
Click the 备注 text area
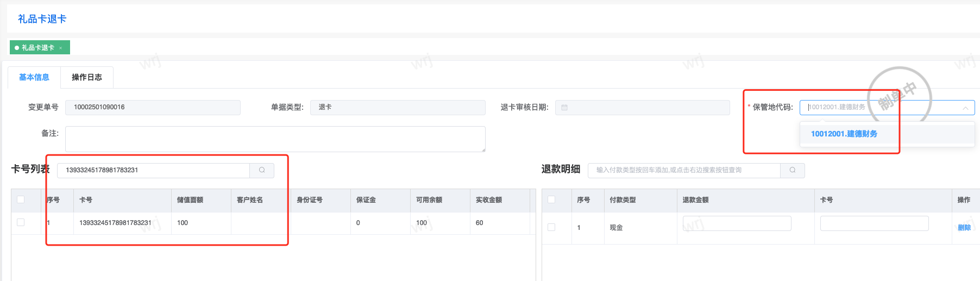(275, 139)
